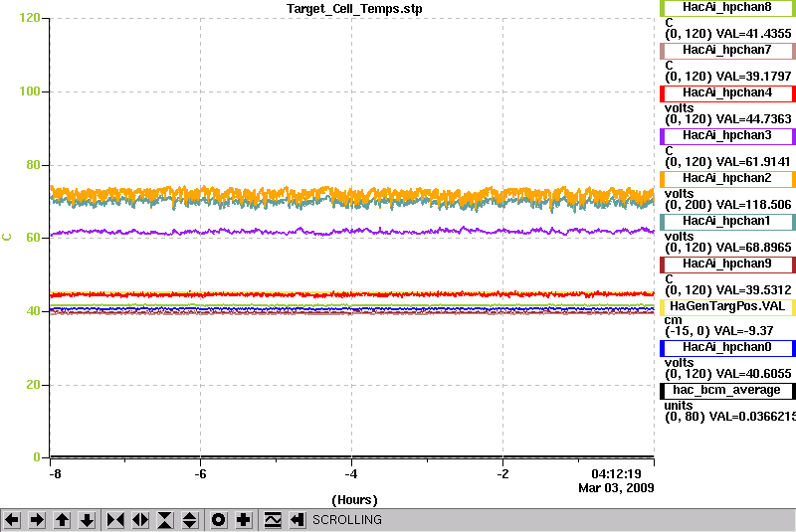The height and width of the screenshot is (532, 796).
Task: Select the HaGenTargPos.VAL legend entry
Action: pyautogui.click(x=727, y=307)
